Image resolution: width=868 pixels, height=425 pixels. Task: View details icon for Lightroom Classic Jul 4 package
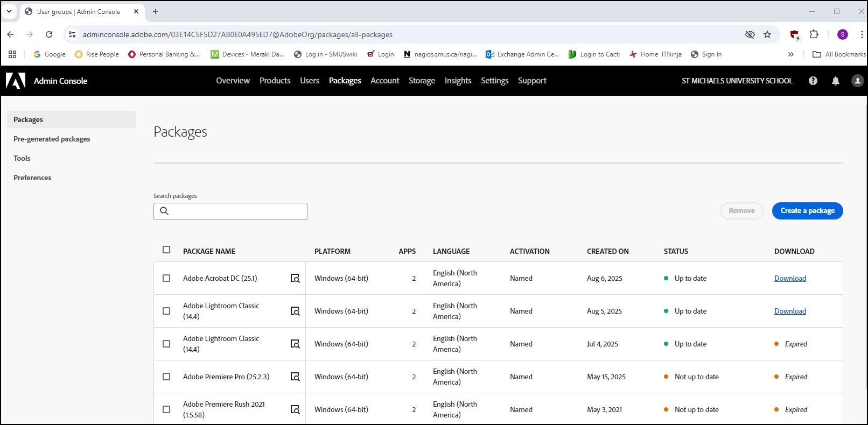295,344
